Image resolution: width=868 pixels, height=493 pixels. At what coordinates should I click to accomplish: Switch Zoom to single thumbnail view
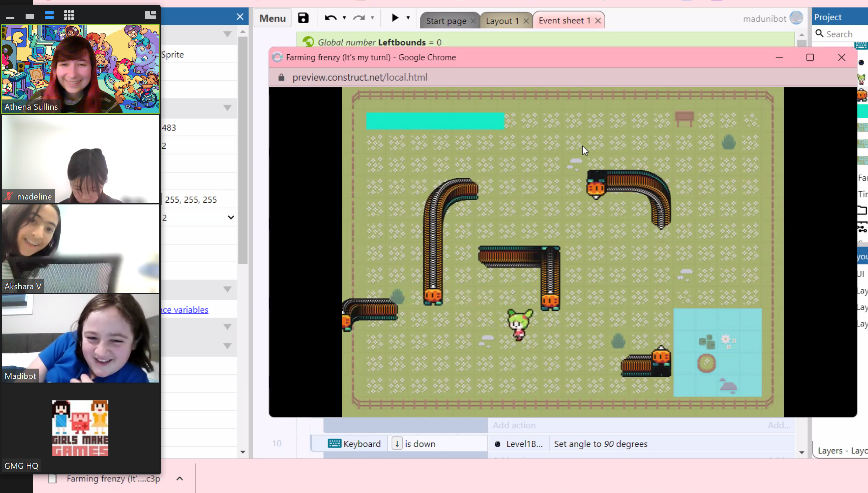click(30, 16)
